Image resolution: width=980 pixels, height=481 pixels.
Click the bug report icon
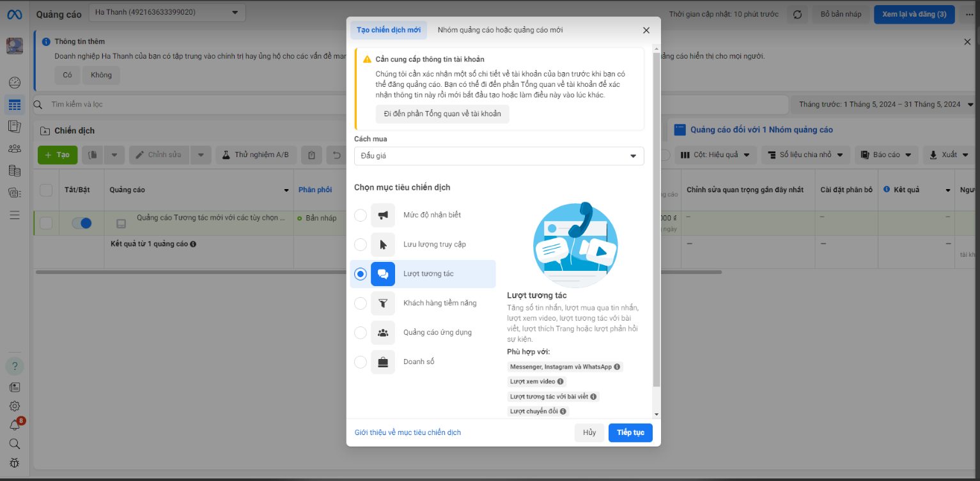coord(14,462)
